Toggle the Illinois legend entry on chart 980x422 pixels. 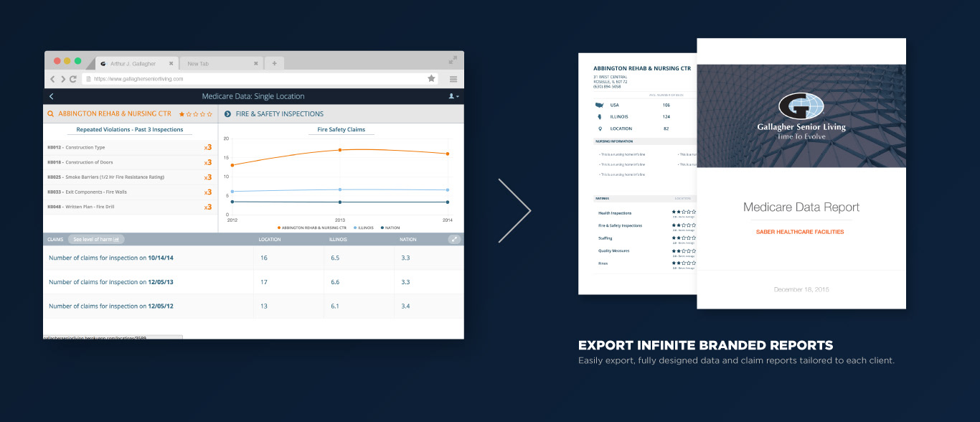(x=364, y=228)
